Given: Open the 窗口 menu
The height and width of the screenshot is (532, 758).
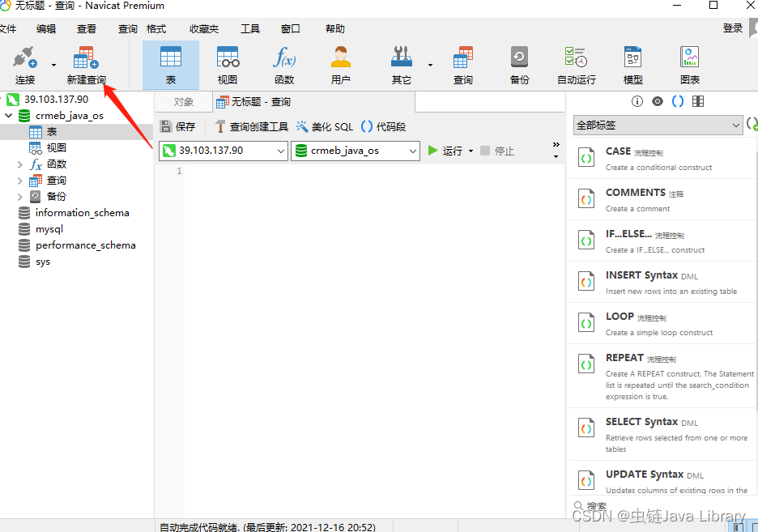Looking at the screenshot, I should 291,29.
